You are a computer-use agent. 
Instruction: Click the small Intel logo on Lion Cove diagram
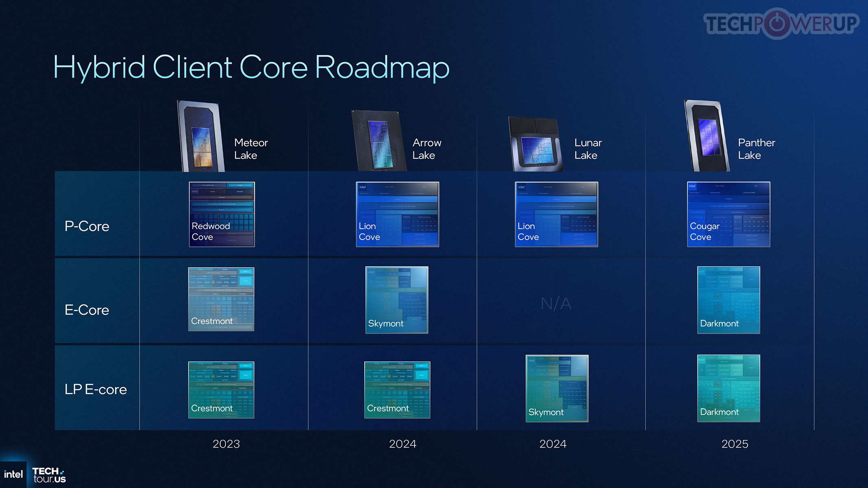[362, 186]
